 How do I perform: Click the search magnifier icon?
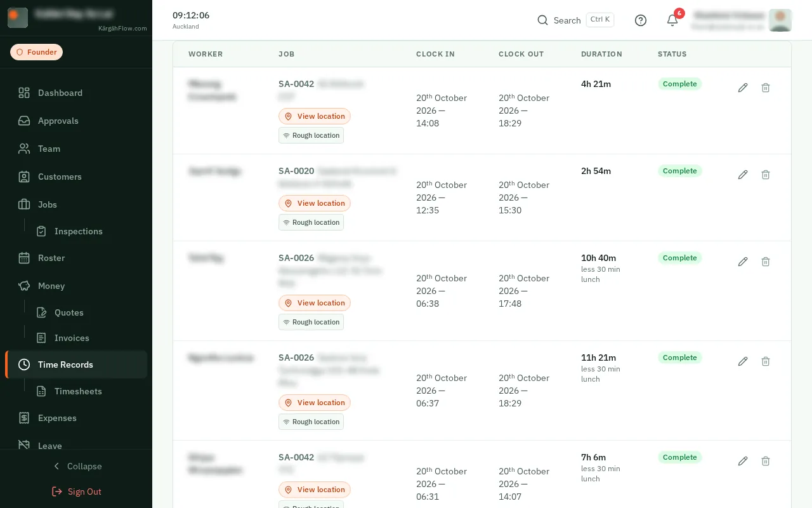tap(542, 20)
